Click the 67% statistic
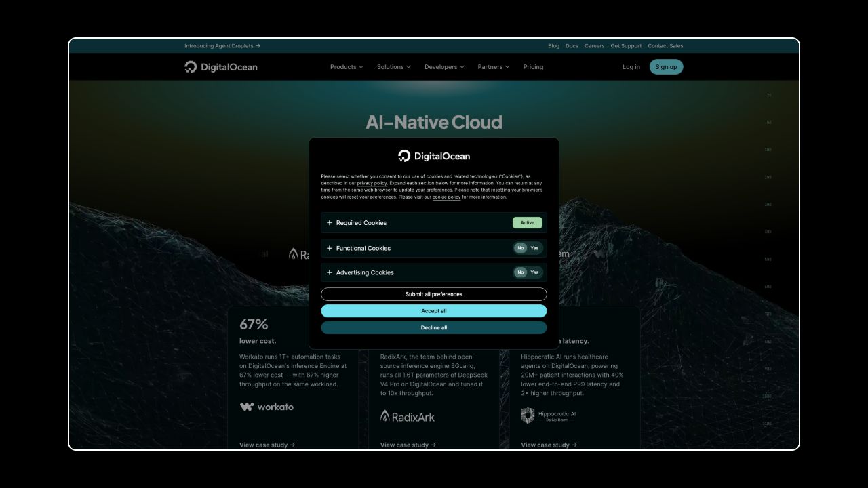 pyautogui.click(x=254, y=324)
